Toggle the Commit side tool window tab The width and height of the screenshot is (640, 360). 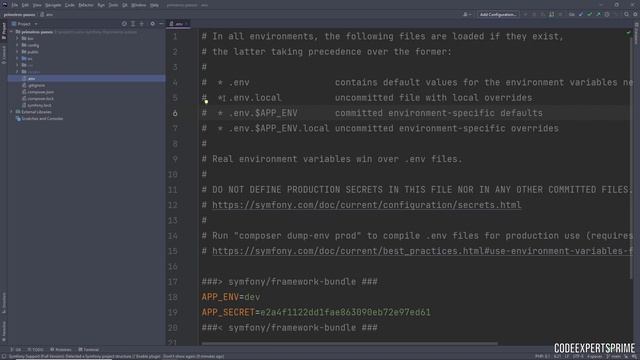pyautogui.click(x=4, y=55)
